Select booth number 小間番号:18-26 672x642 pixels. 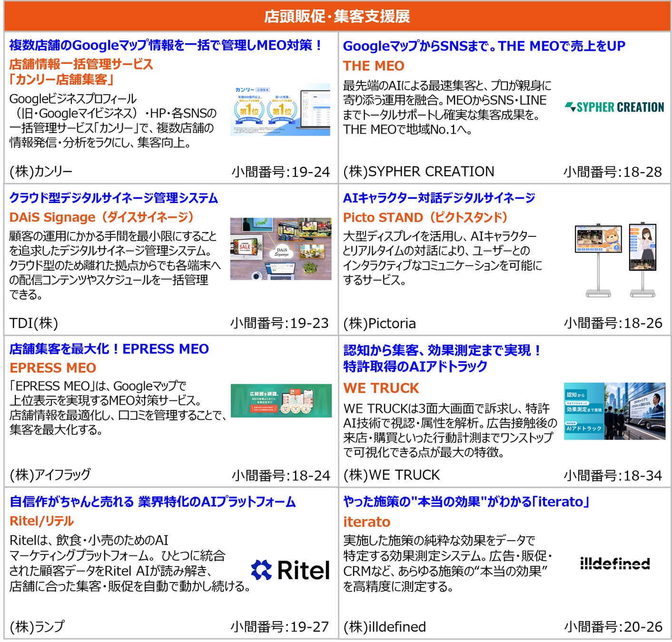point(613,323)
